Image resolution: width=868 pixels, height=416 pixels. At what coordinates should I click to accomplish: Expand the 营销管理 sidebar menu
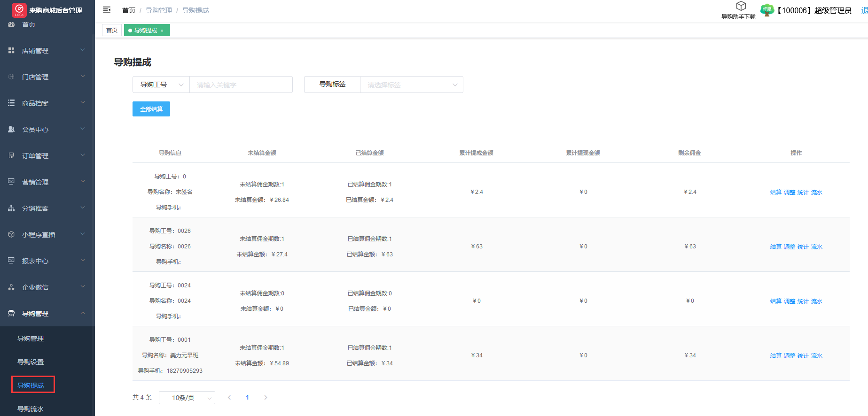tap(47, 182)
